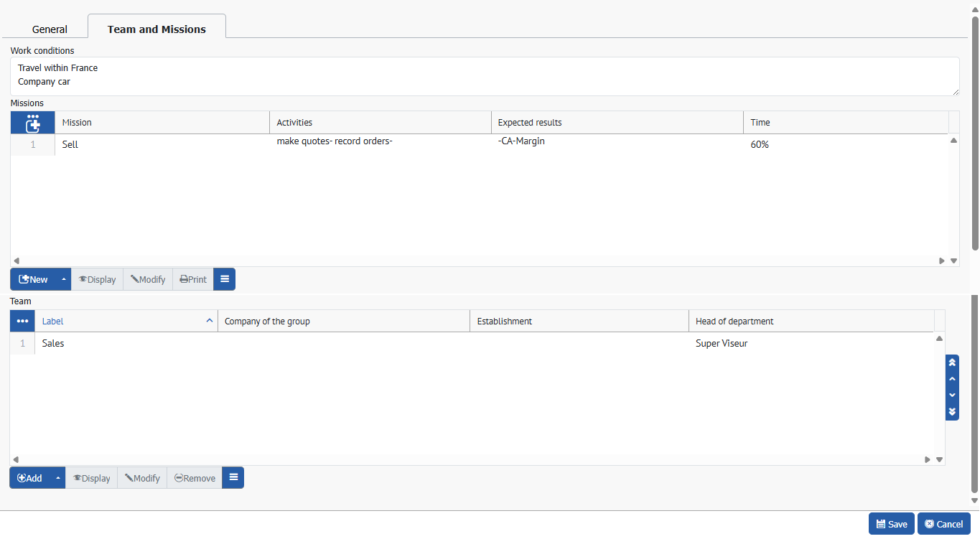
Task: Save the job description
Action: [x=891, y=524]
